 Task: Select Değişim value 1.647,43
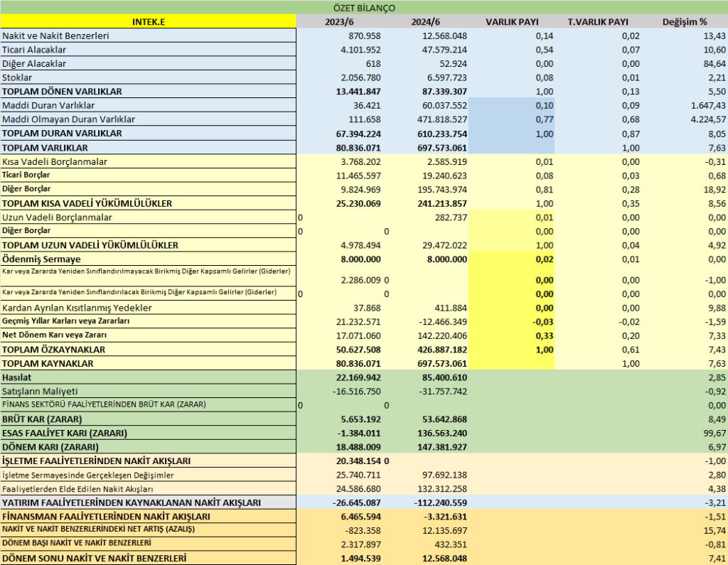click(x=708, y=105)
